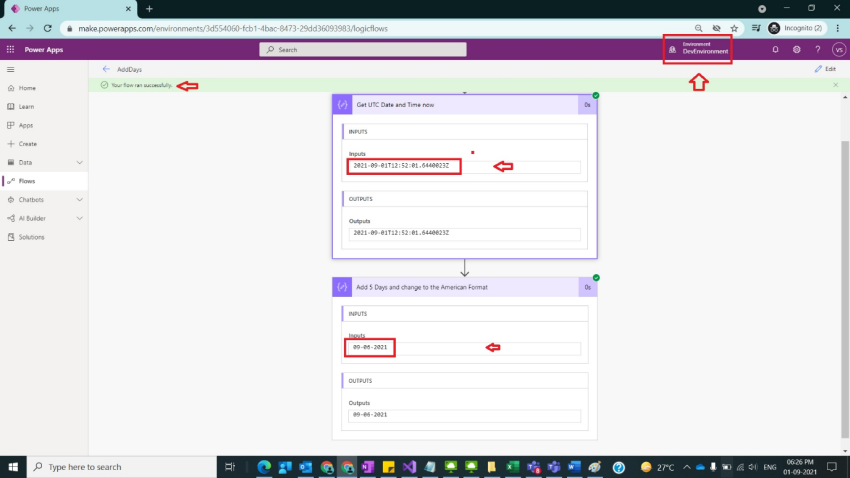Click the page vertical scrollbar
Viewport: 850px width, 478px height.
[x=845, y=289]
